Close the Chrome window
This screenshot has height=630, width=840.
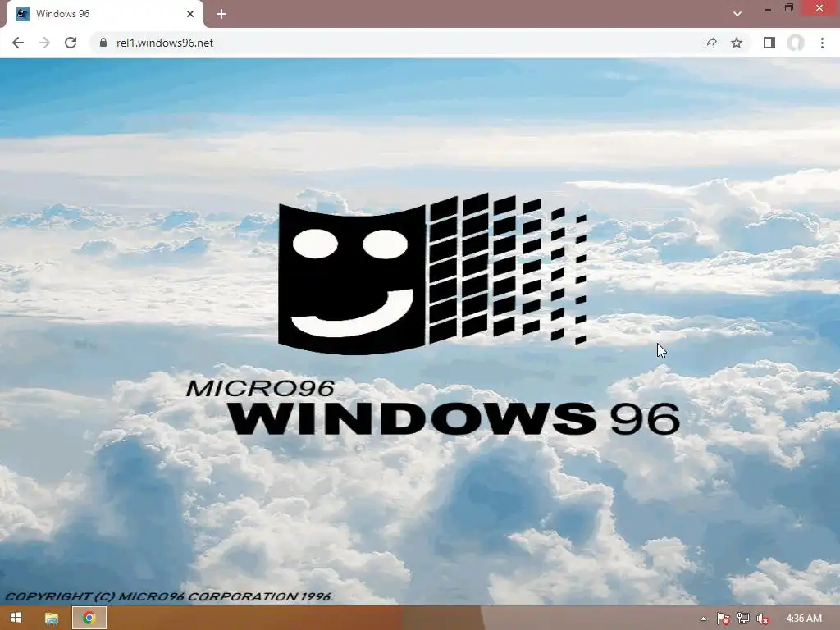click(819, 8)
